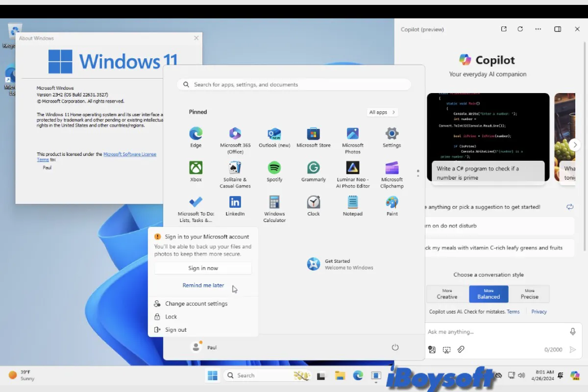The height and width of the screenshot is (392, 588).
Task: Open Copilot in external browser
Action: (503, 29)
